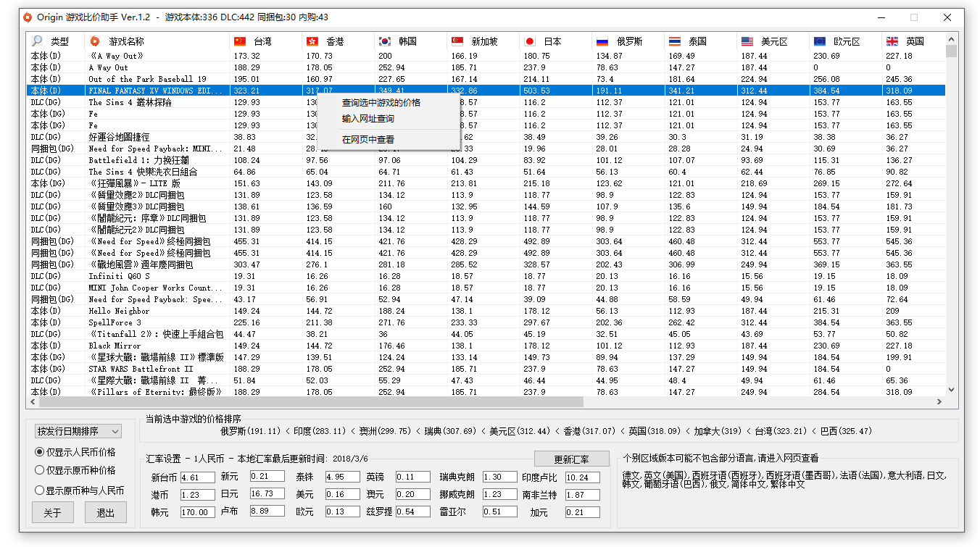Click the Japan flag header icon
The width and height of the screenshot is (980, 547).
[x=530, y=41]
